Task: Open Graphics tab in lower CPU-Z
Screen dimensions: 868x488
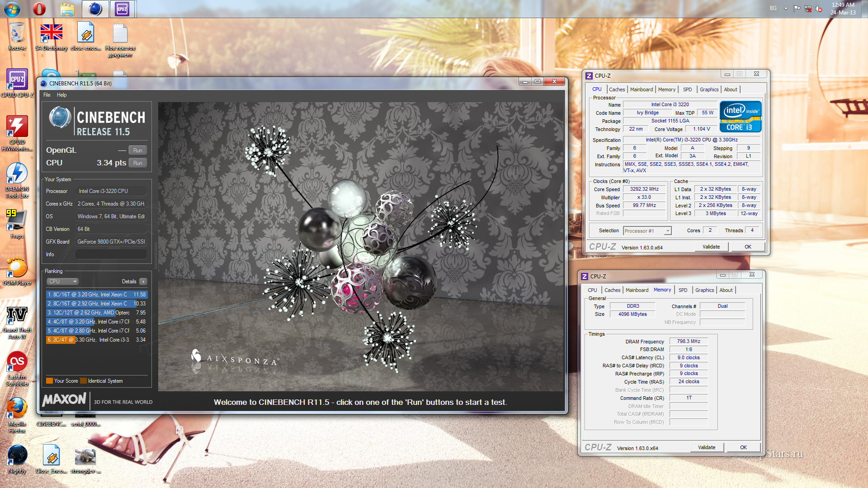Action: [x=704, y=290]
